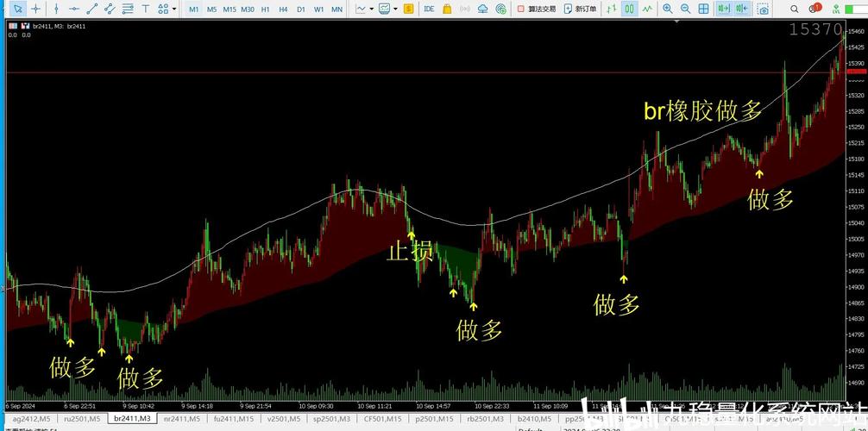Switch chart to candlestick display
The width and height of the screenshot is (868, 431).
[630, 9]
